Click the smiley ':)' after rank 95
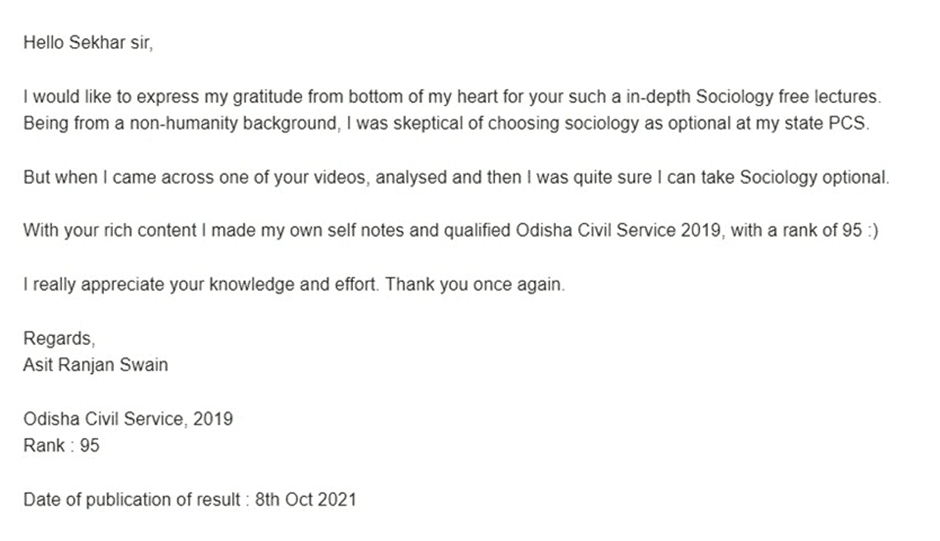 click(x=873, y=231)
